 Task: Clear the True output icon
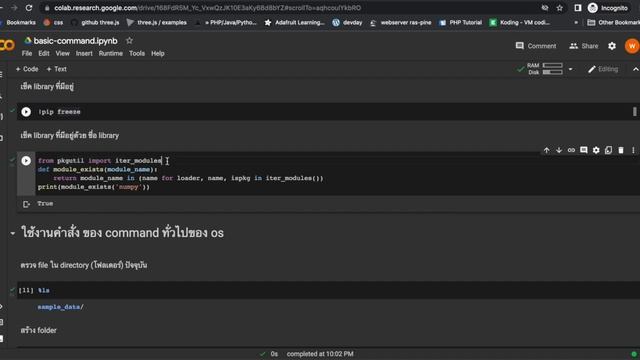pos(27,204)
